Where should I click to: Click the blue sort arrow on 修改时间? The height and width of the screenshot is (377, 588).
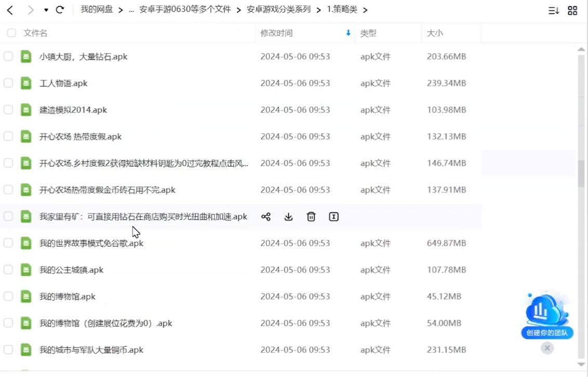click(348, 33)
